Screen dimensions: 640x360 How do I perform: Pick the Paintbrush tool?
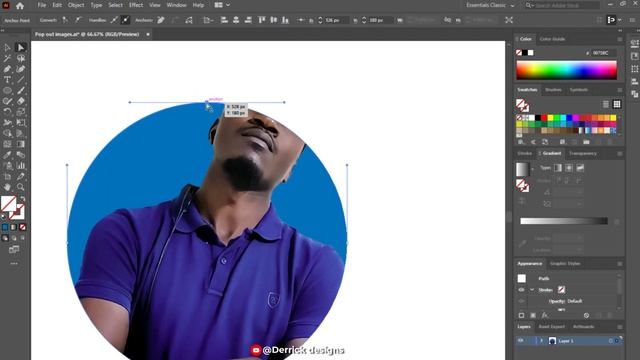(x=21, y=90)
